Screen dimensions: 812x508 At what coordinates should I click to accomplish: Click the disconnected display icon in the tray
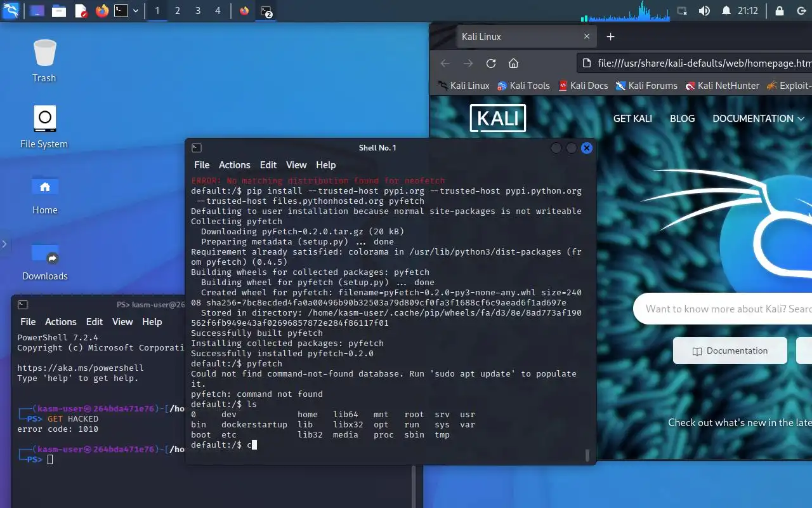(682, 11)
